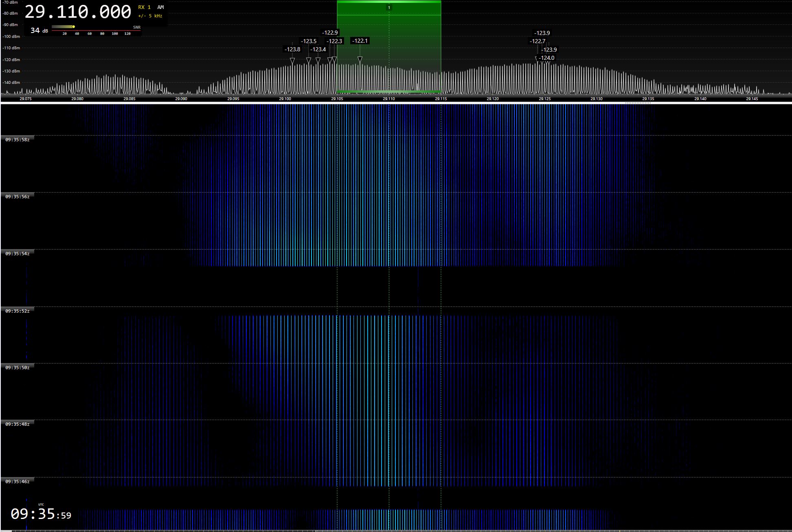792x532 pixels.
Task: Open the +/- 5 kHz bandwidth setting
Action: [x=150, y=16]
